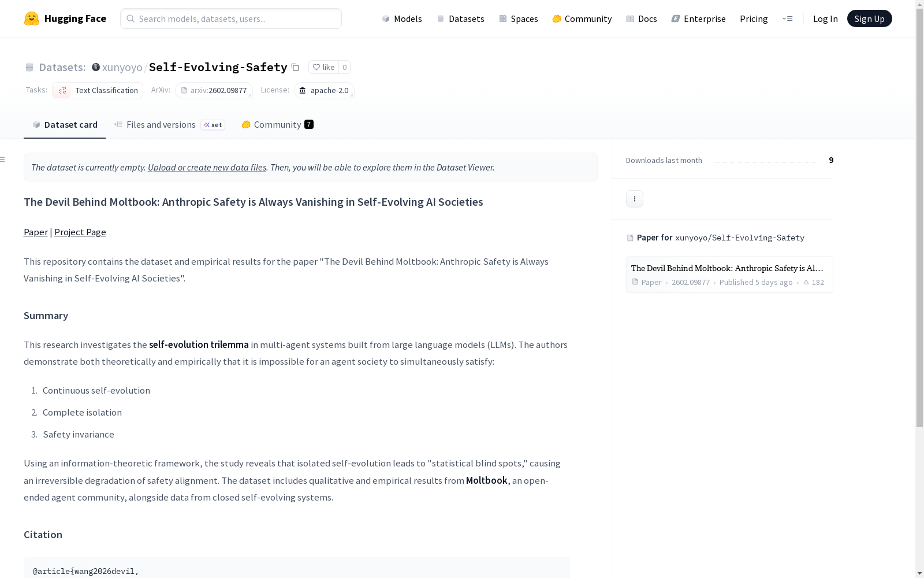Click the Complete isolation list item
Image resolution: width=924 pixels, height=578 pixels.
[x=82, y=412]
